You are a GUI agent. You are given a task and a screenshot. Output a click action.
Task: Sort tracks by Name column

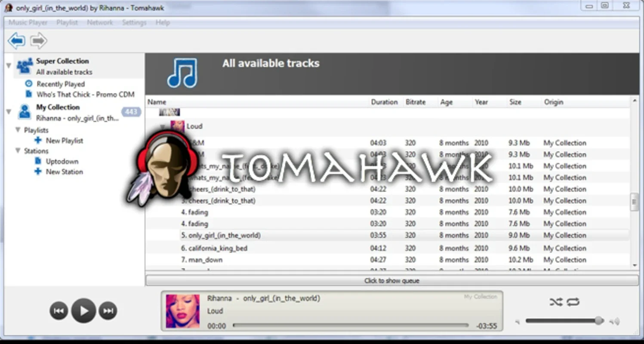pos(157,102)
